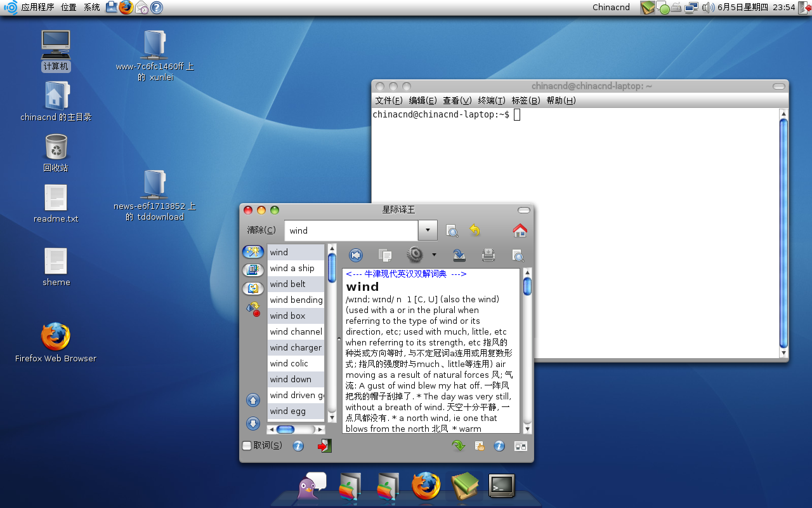
Task: Select 'wind belt' in word list
Action: tap(296, 284)
